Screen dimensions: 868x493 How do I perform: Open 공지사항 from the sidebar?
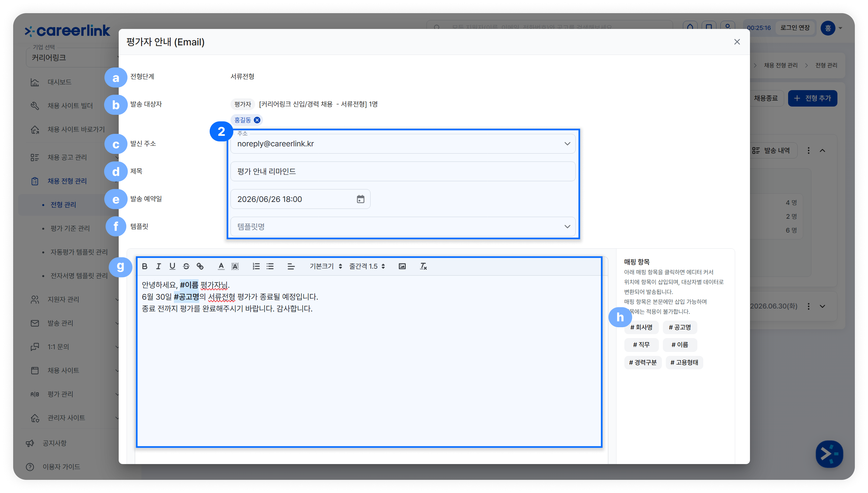point(55,444)
